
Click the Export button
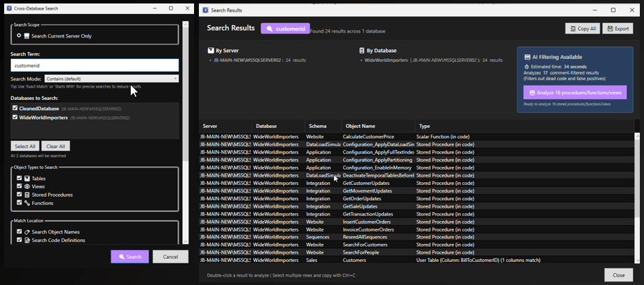coord(618,28)
